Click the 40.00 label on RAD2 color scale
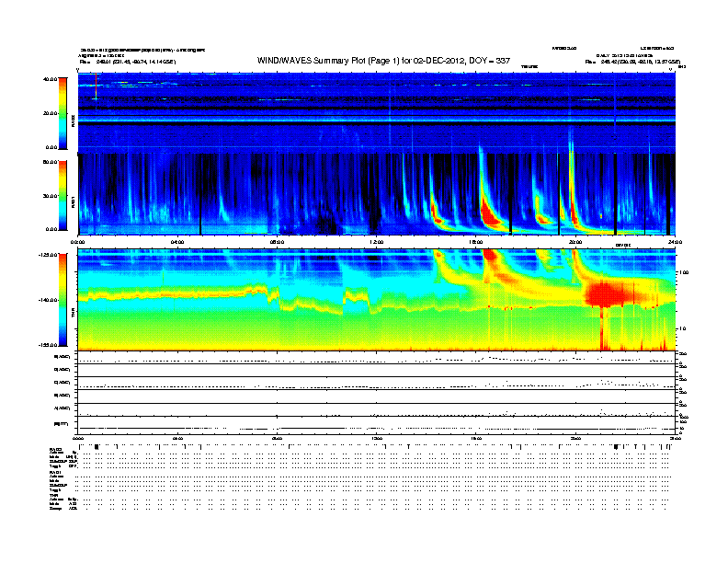Image resolution: width=728 pixels, height=563 pixels. point(50,79)
